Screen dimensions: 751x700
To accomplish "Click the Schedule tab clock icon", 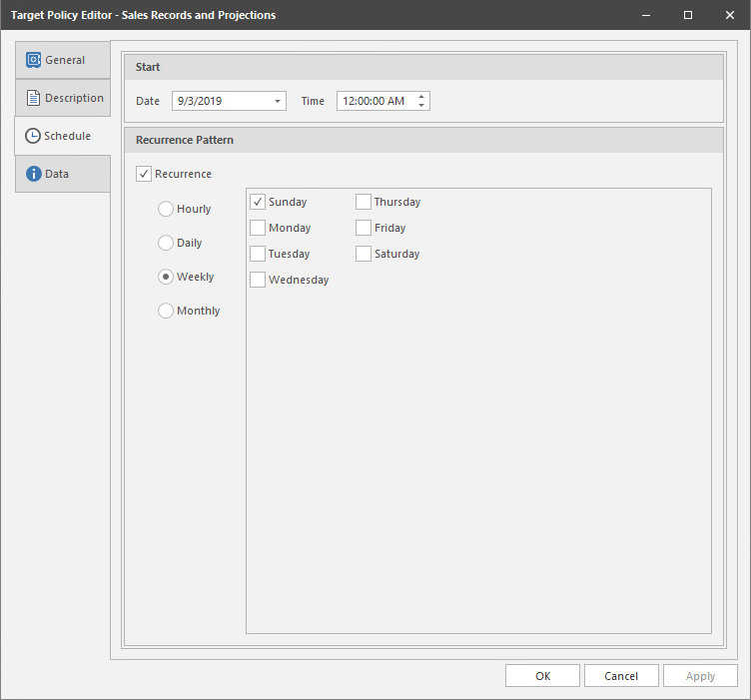I will (33, 136).
